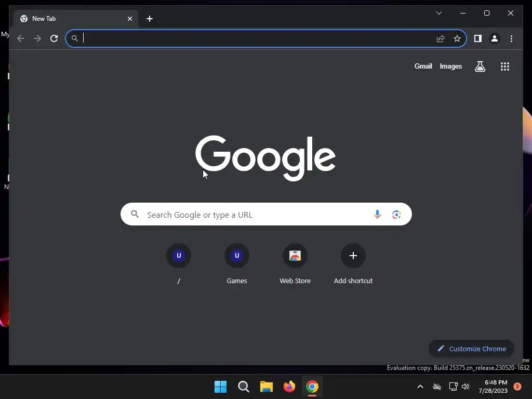
Task: Open the Google apps grid
Action: point(505,66)
